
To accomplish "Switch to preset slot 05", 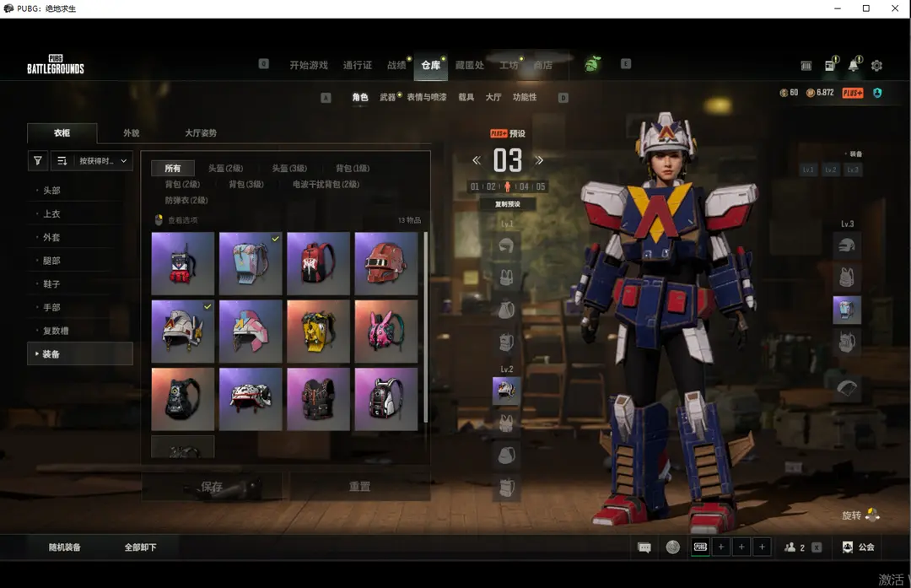I will coord(541,186).
